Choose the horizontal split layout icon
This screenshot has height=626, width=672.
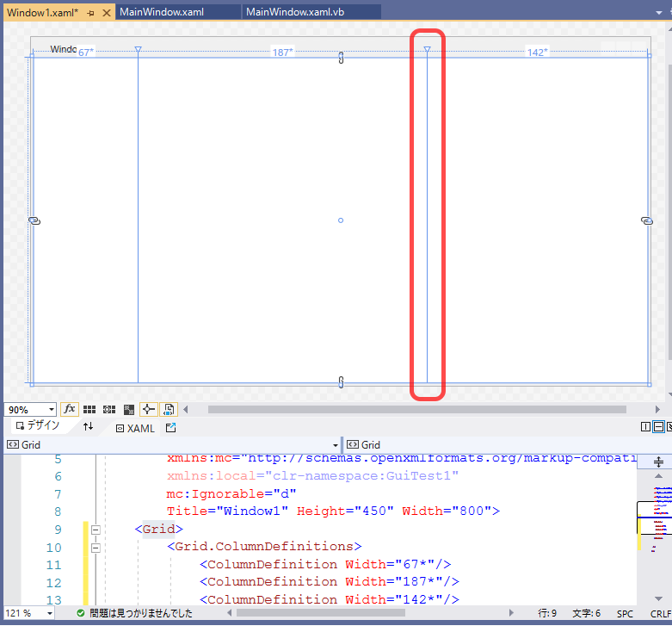[x=658, y=426]
